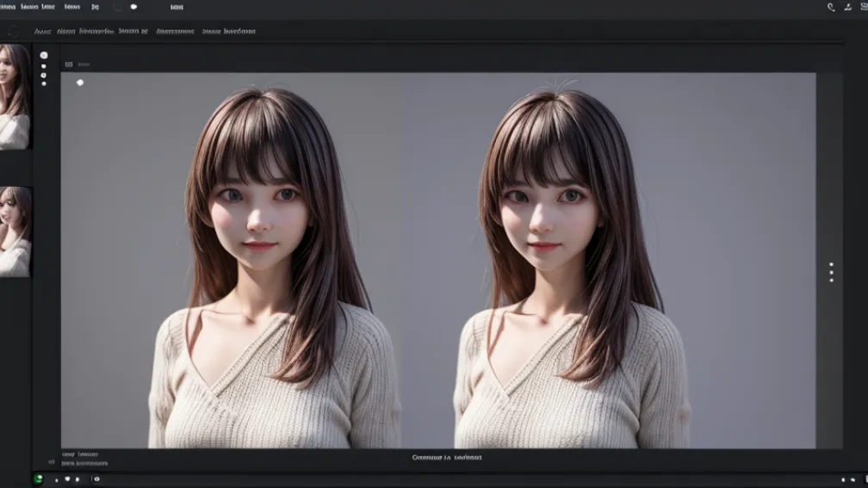Click the caption text centered below the canvas

pyautogui.click(x=447, y=458)
